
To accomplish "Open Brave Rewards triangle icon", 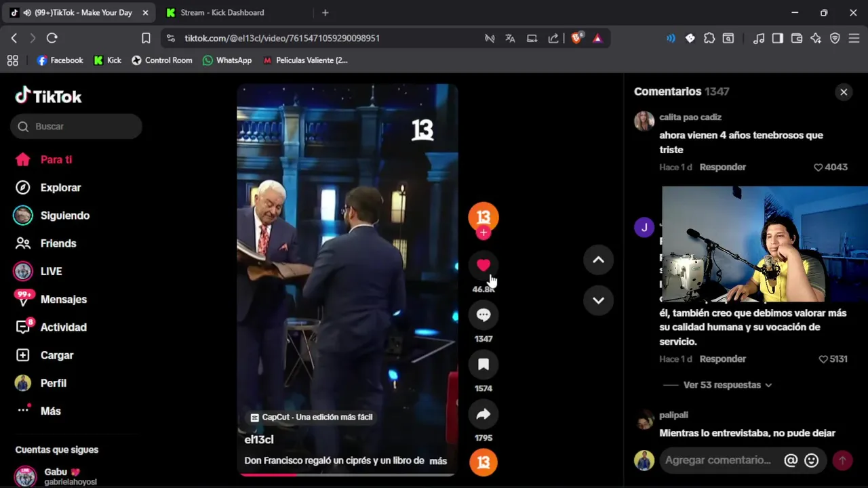I will (x=597, y=38).
